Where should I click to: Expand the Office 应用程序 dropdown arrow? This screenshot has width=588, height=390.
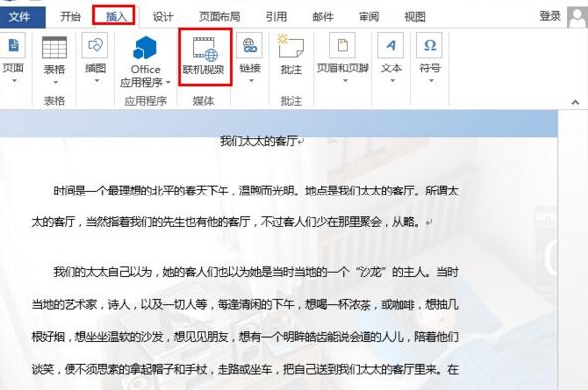pos(169,82)
